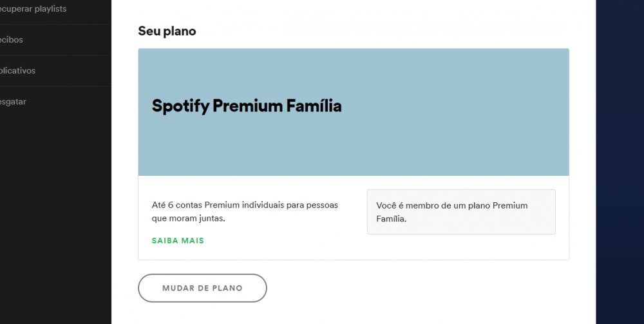Click the word Família in the plan title
The width and height of the screenshot is (644, 324).
point(314,106)
